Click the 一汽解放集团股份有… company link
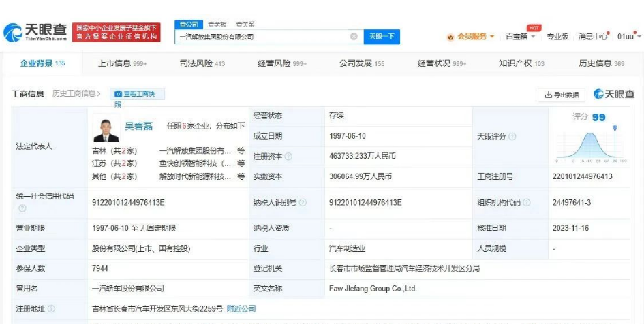 pos(195,150)
